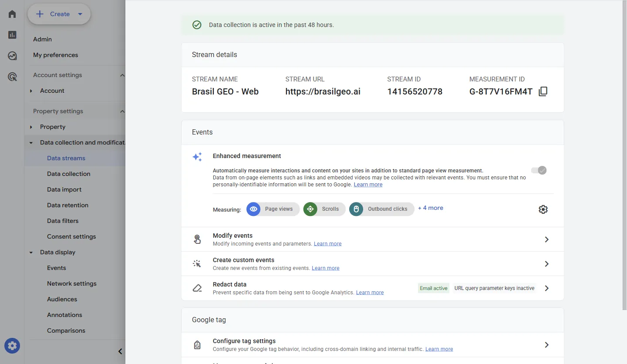The width and height of the screenshot is (627, 364).
Task: Open the Home icon in the left rail
Action: [x=12, y=14]
